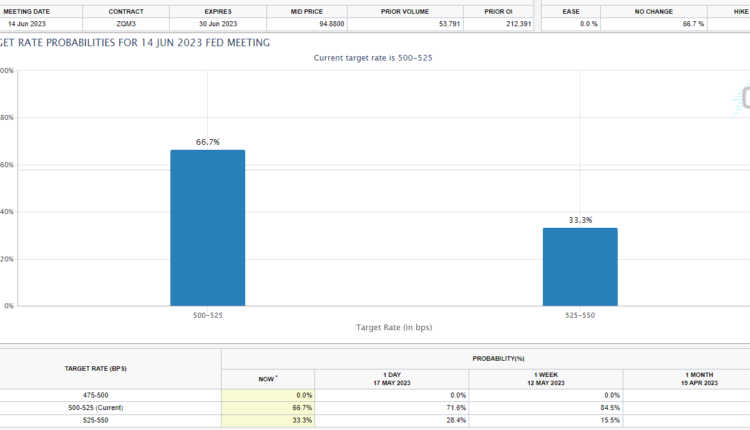Click the CME watermark logo on chart
Screen dimensions: 750x430
743,97
